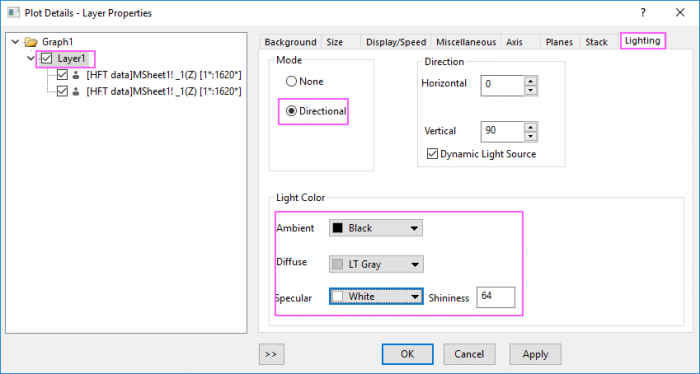The height and width of the screenshot is (374, 700).
Task: Click the OK button
Action: pyautogui.click(x=407, y=354)
